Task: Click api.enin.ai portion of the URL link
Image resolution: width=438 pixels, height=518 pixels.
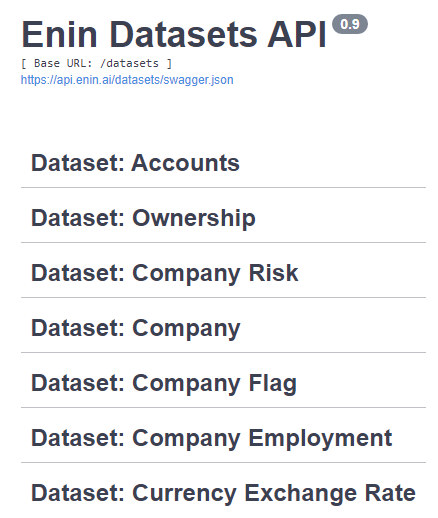Action: [x=84, y=80]
